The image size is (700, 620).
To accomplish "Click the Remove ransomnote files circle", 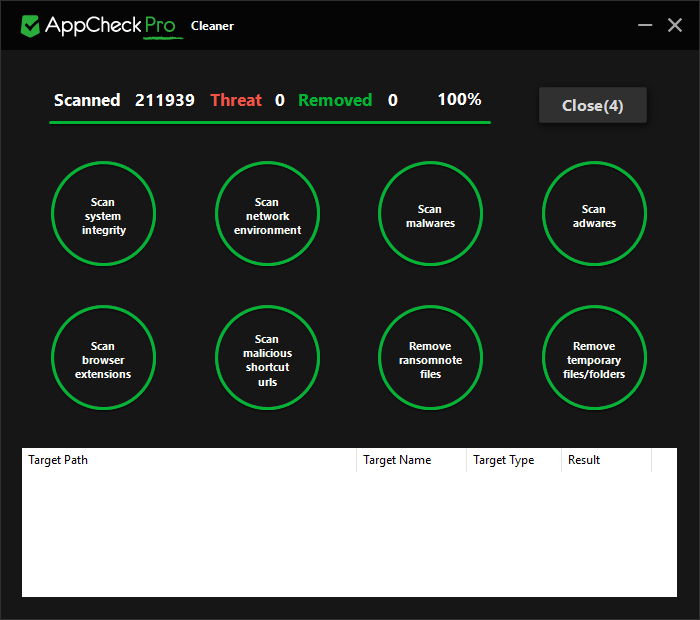I will pos(430,359).
